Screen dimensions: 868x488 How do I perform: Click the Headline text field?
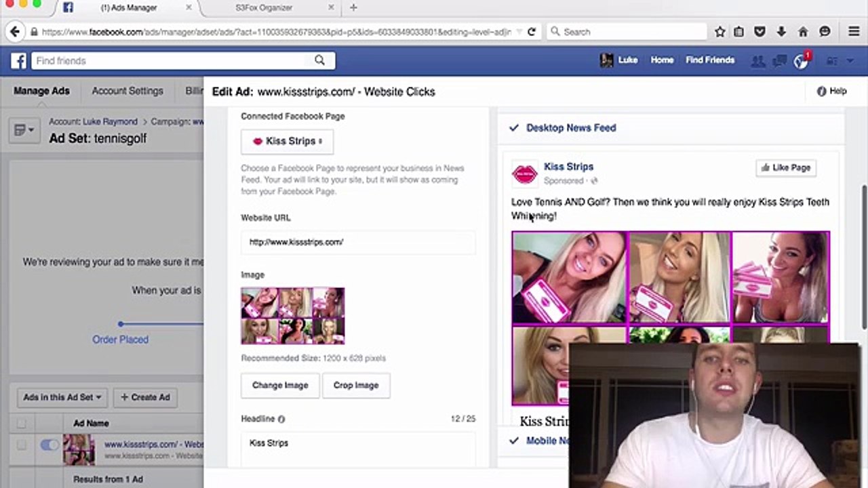(x=358, y=449)
